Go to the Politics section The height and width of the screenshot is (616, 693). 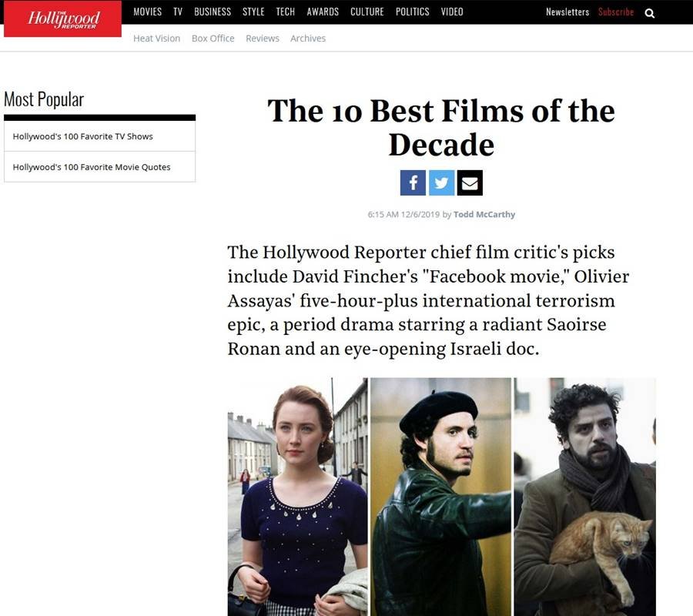[x=412, y=12]
